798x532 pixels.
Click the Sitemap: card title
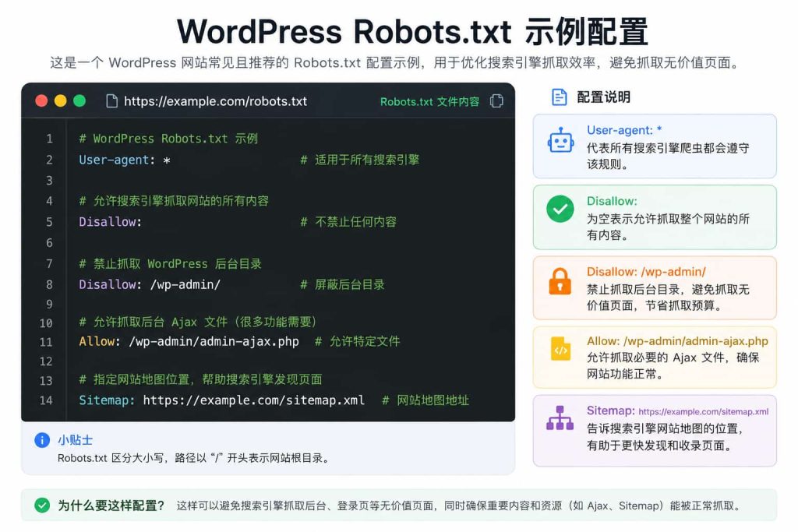coord(611,410)
